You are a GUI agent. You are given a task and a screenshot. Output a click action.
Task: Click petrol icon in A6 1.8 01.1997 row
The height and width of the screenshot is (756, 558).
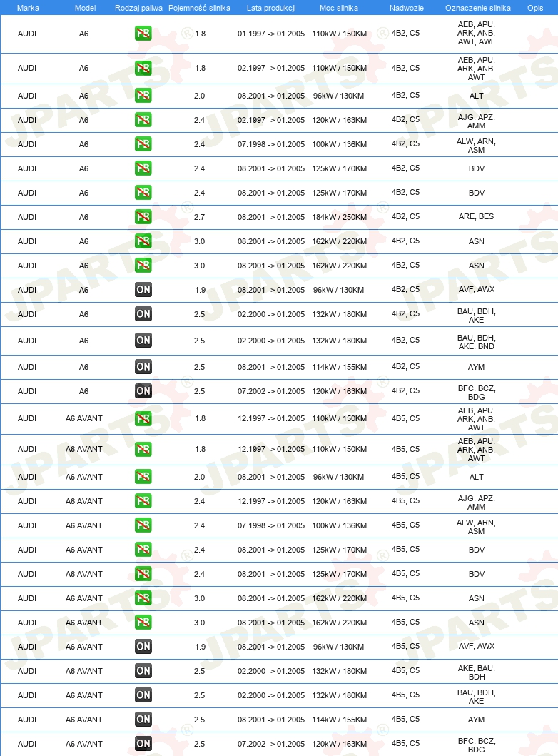pos(143,34)
